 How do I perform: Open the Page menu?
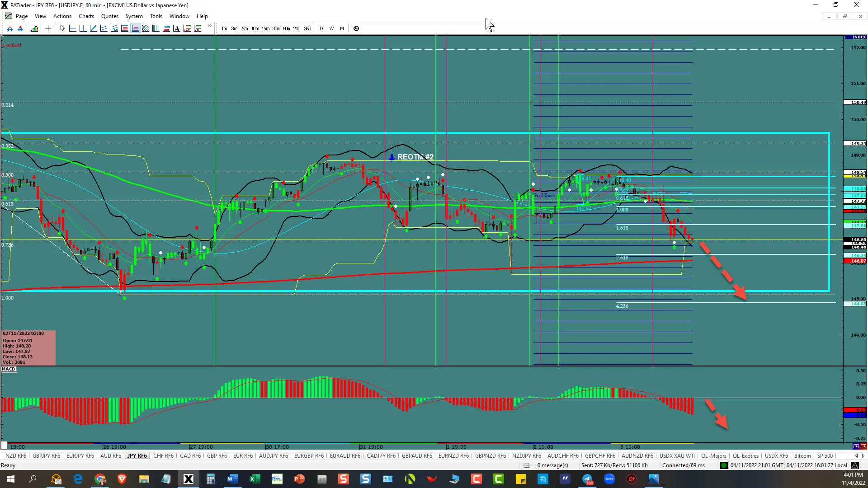(21, 16)
